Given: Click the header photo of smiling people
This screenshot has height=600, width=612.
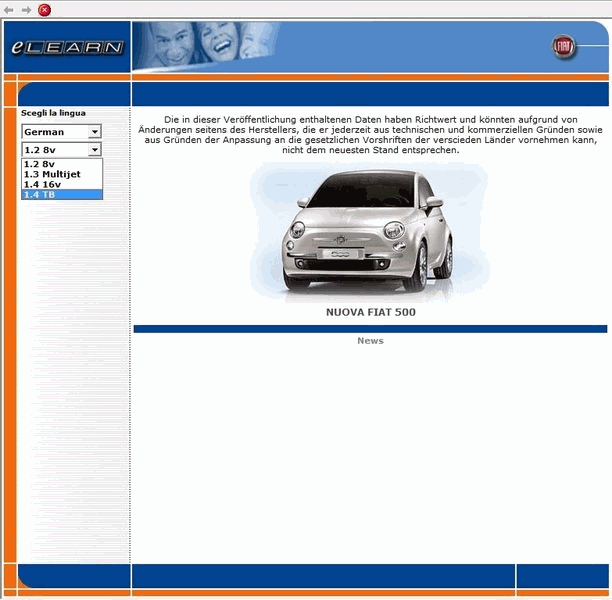Looking at the screenshot, I should pyautogui.click(x=207, y=46).
